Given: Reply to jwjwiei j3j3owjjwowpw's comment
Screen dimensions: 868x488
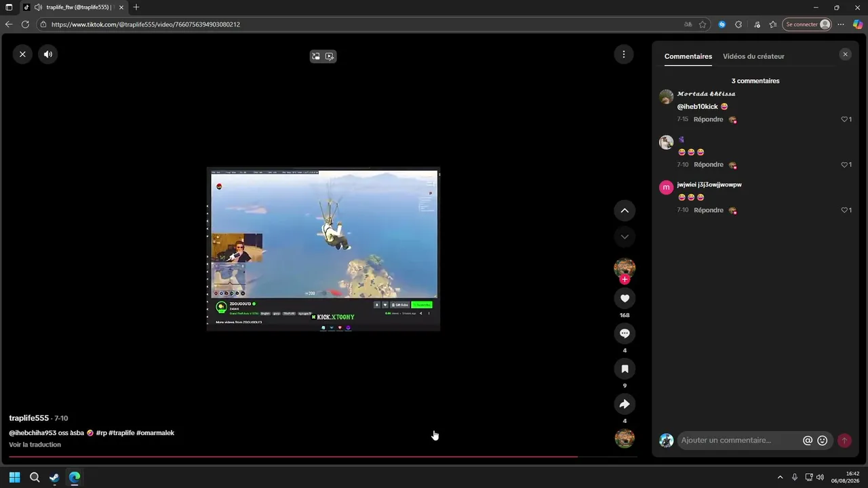Looking at the screenshot, I should [x=708, y=210].
